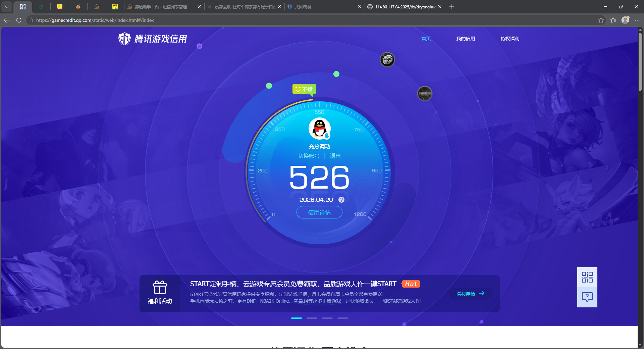Open the favorites hub next to the star
Screen dimensions: 644x349
[x=613, y=20]
